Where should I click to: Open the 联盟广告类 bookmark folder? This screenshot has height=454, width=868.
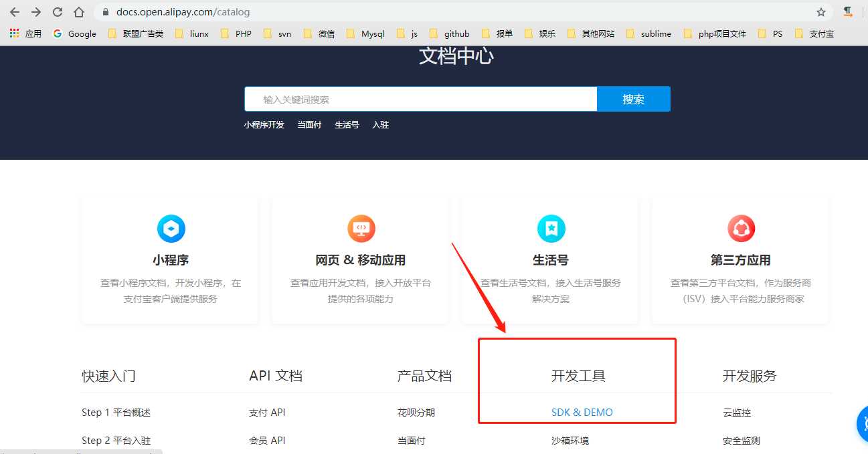pyautogui.click(x=136, y=33)
